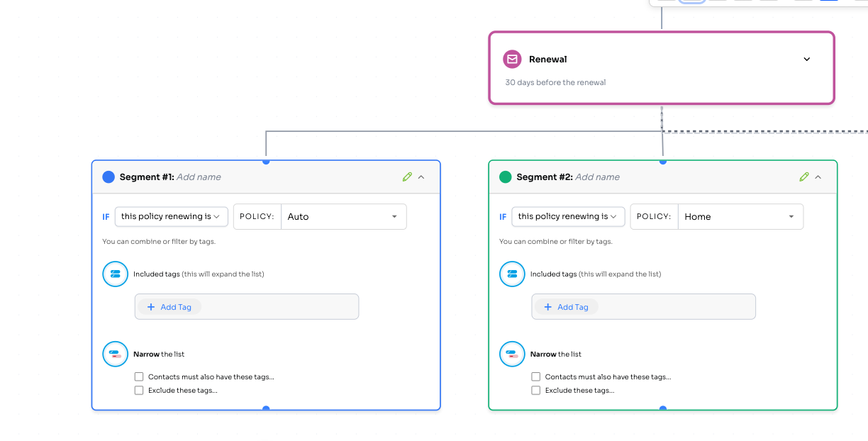Click Add Tag in Segment #2

pos(567,307)
